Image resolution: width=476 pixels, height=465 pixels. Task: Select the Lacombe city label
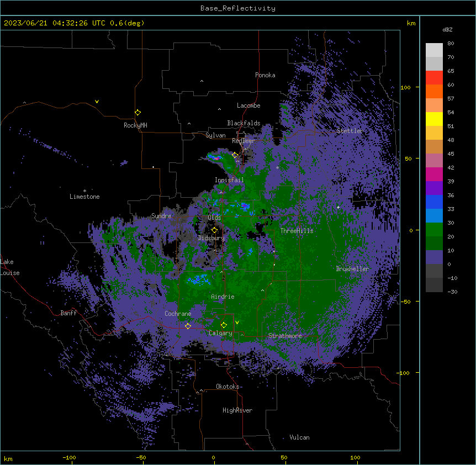(248, 105)
